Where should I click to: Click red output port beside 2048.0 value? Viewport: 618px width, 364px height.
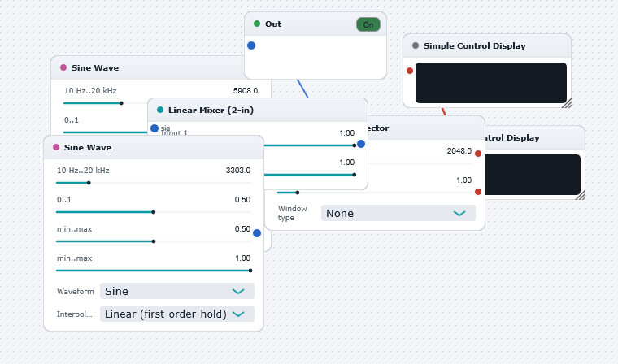(x=478, y=154)
